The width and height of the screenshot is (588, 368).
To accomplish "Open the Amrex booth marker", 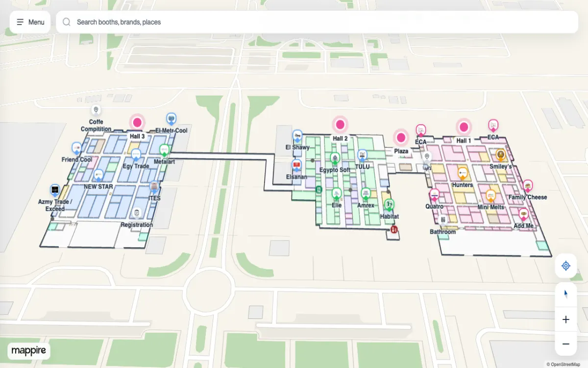I will 366,194.
